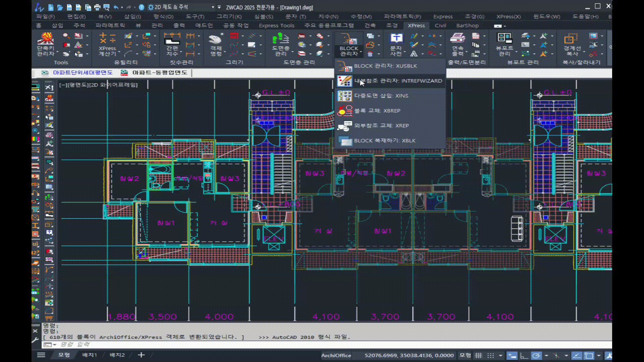Open snap settings dropdown arrow in status bar

(500, 355)
